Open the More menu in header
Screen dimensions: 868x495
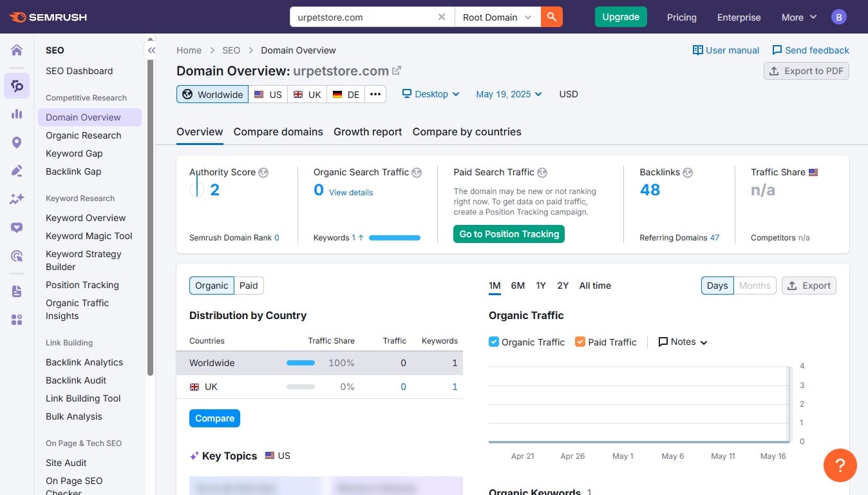point(799,17)
